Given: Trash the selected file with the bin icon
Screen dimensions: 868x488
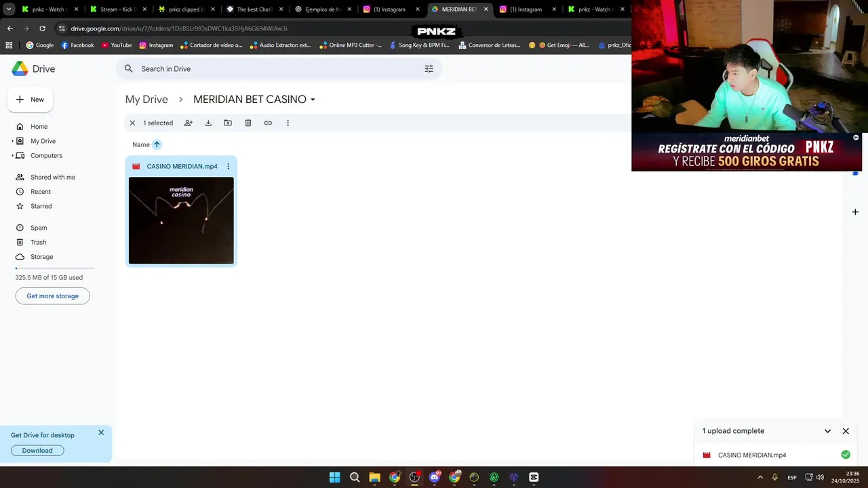Looking at the screenshot, I should tap(248, 123).
